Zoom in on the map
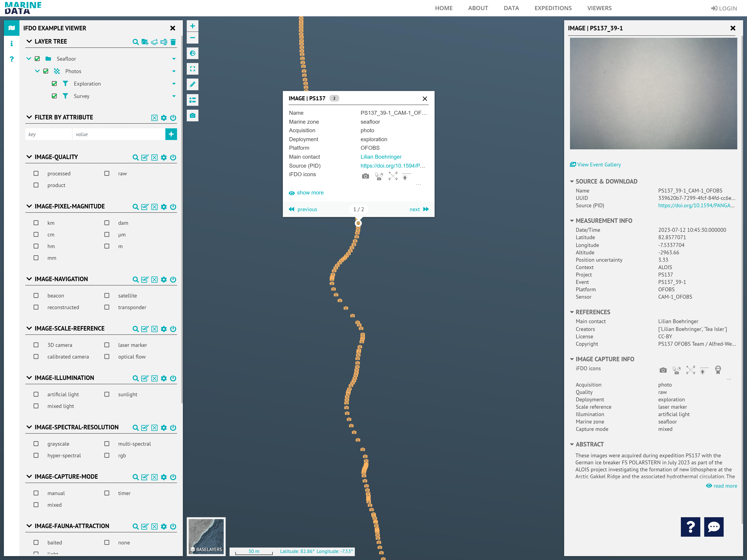 [193, 26]
